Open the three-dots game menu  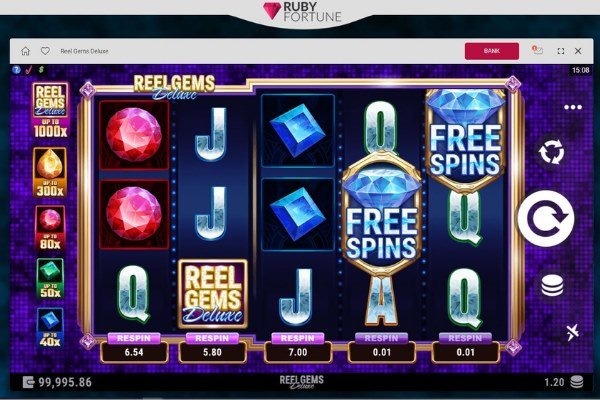click(x=573, y=107)
